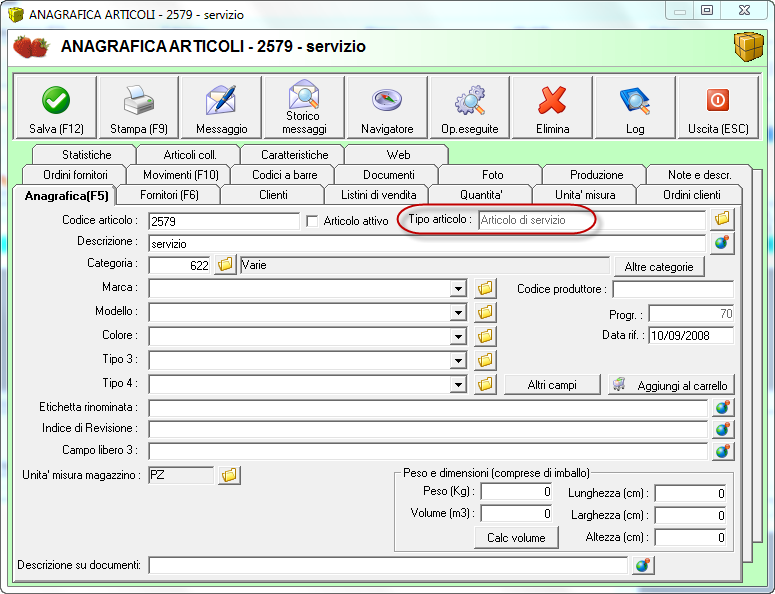Click globe icon beside Etichetta rinominata
775x594 pixels.
(723, 408)
